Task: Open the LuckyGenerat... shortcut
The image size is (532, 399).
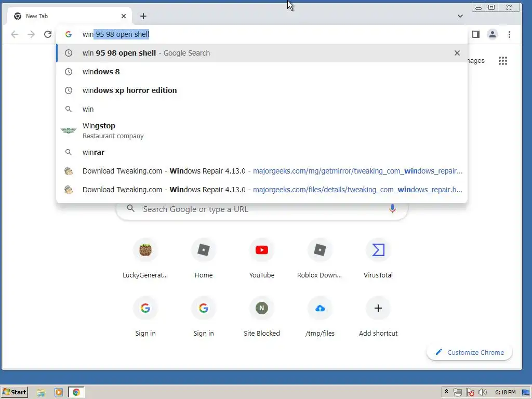Action: (145, 260)
